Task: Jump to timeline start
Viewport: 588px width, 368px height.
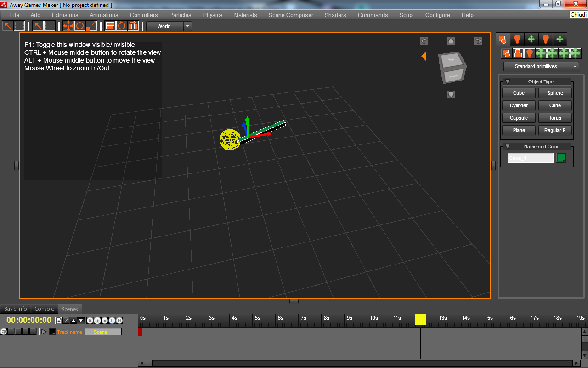Action: pyautogui.click(x=90, y=320)
